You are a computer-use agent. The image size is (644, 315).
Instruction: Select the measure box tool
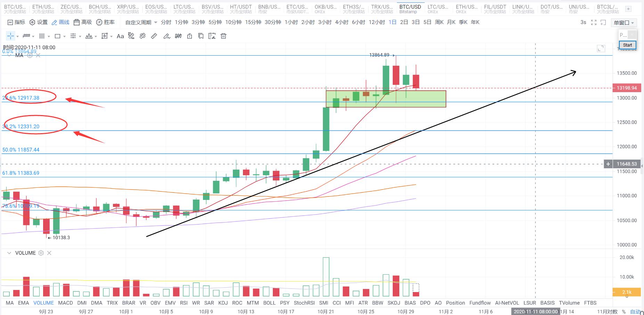point(104,36)
